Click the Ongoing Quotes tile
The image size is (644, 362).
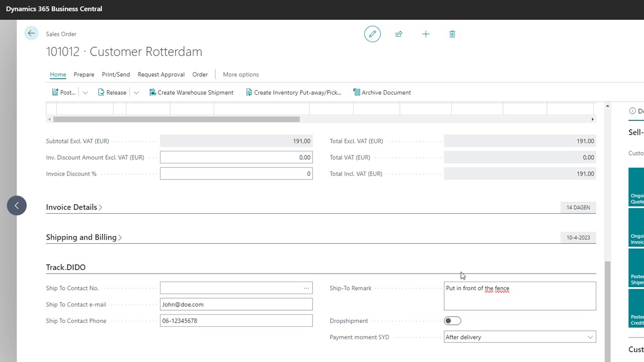636,187
